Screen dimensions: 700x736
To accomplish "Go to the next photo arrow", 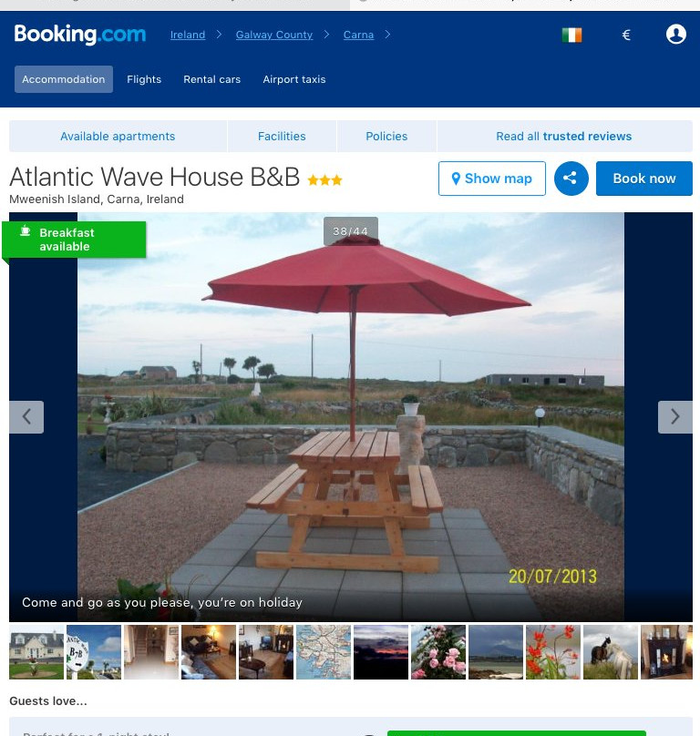I will tap(674, 417).
